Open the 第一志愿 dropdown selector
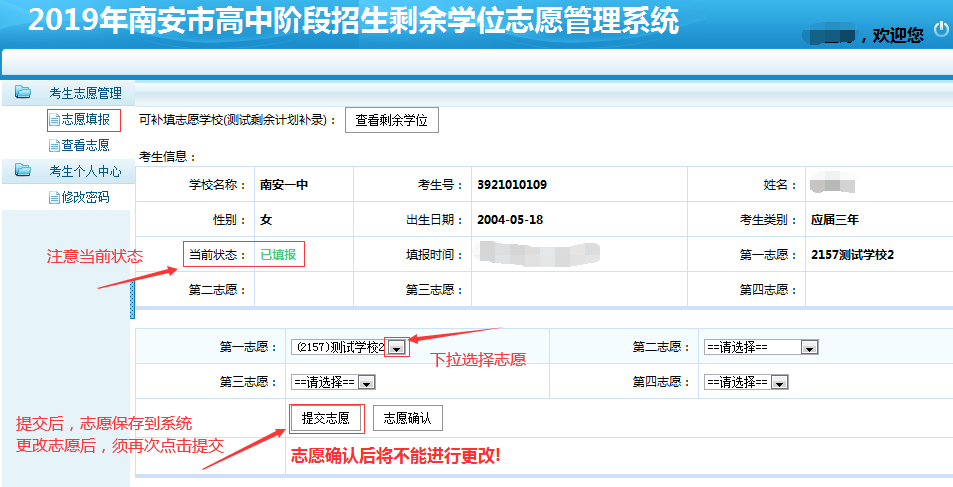 coord(348,347)
